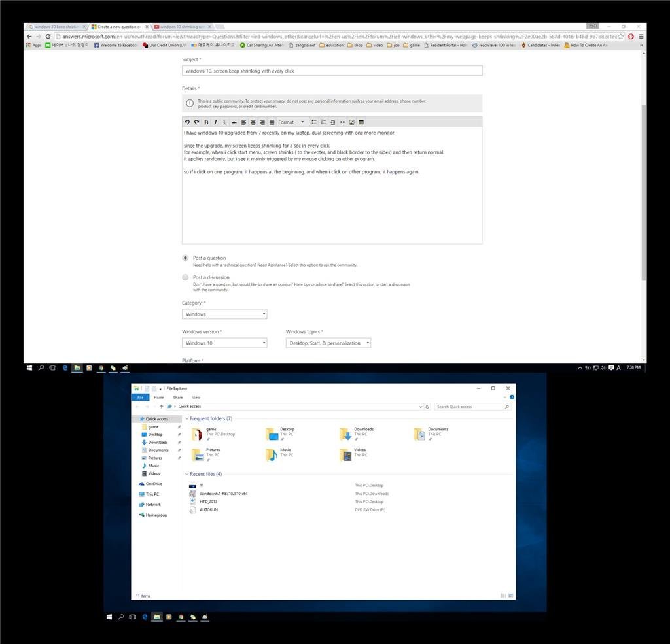The height and width of the screenshot is (644, 670).
Task: Toggle bold formatting in the editor
Action: pos(206,122)
